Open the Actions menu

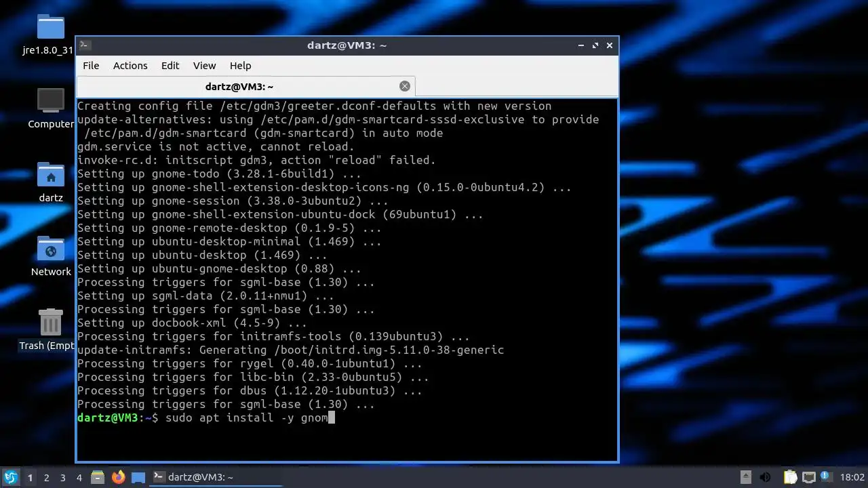point(130,66)
